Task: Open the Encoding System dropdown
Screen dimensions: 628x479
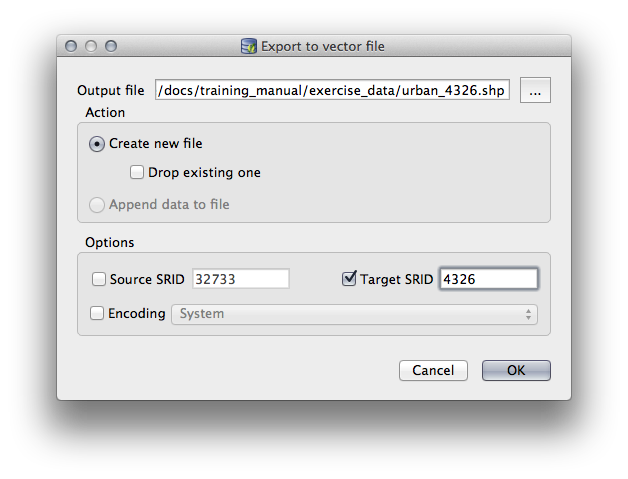Action: pyautogui.click(x=354, y=314)
